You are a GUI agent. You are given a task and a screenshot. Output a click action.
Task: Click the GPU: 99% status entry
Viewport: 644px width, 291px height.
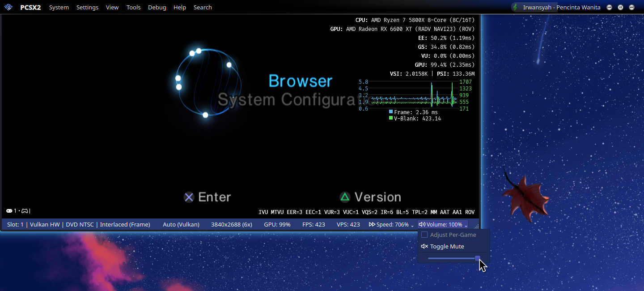pyautogui.click(x=277, y=224)
